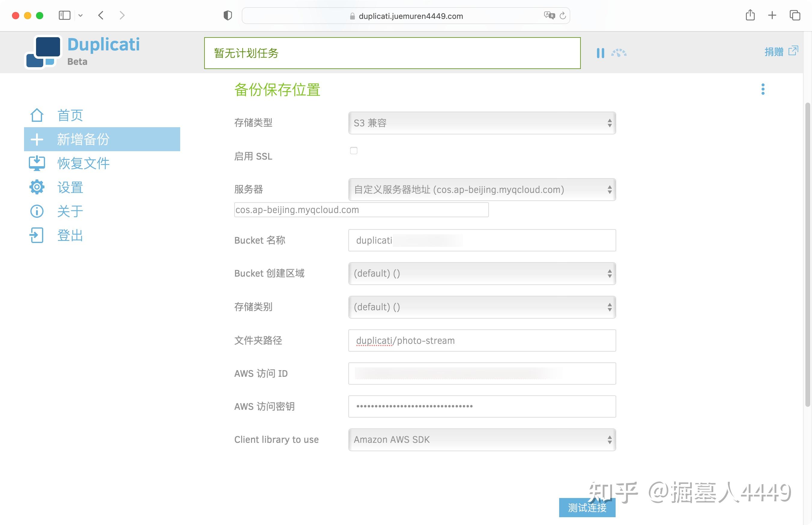Expand the Bucket 创建区域 dropdown
Viewport: 812px width, 525px height.
tap(482, 273)
